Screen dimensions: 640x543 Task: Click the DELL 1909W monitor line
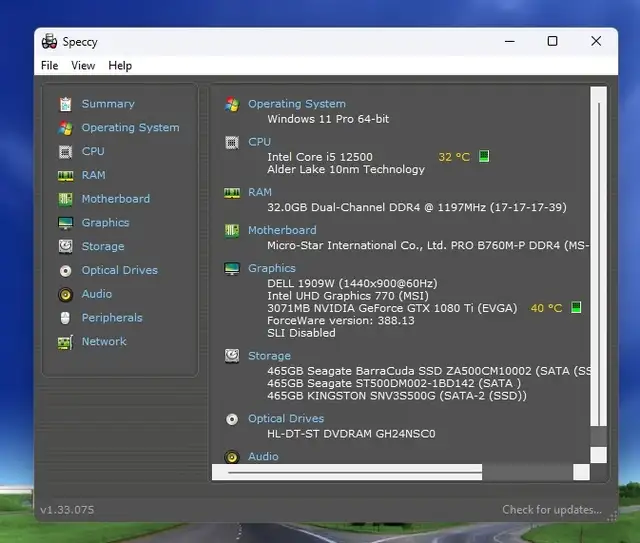[x=352, y=283]
